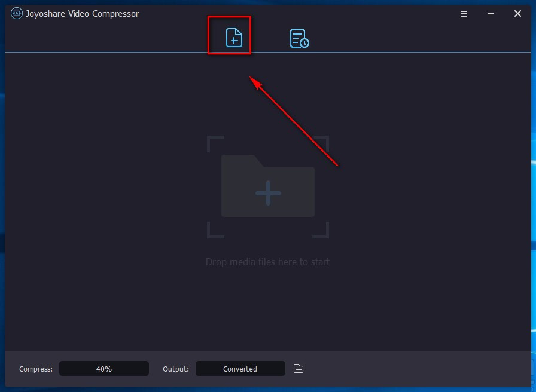Click the Output label

click(x=175, y=369)
